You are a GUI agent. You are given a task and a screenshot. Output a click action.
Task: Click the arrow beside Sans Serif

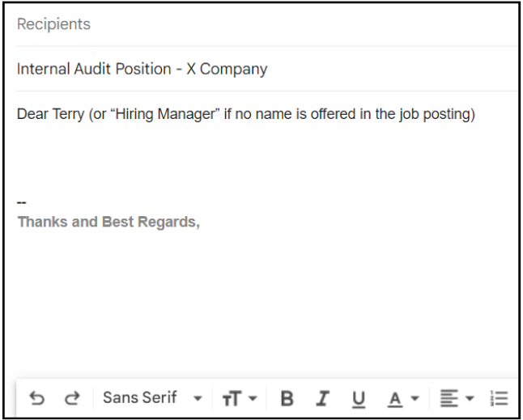(x=198, y=398)
